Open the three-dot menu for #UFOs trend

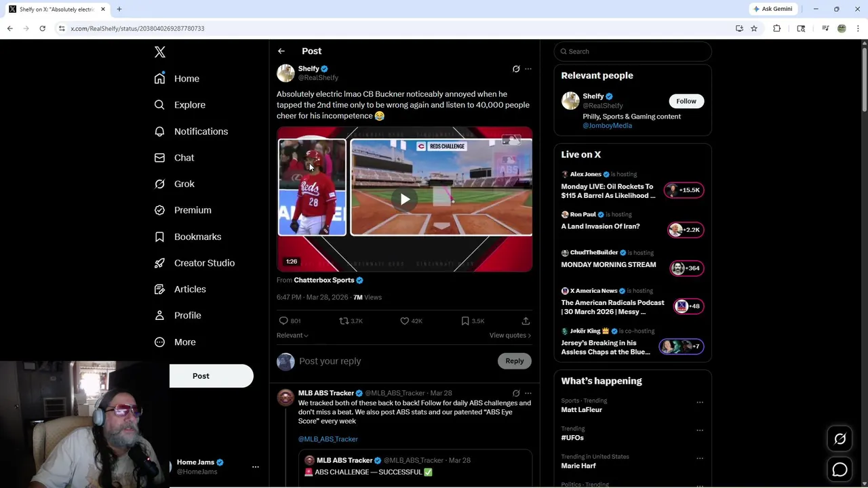click(x=700, y=430)
